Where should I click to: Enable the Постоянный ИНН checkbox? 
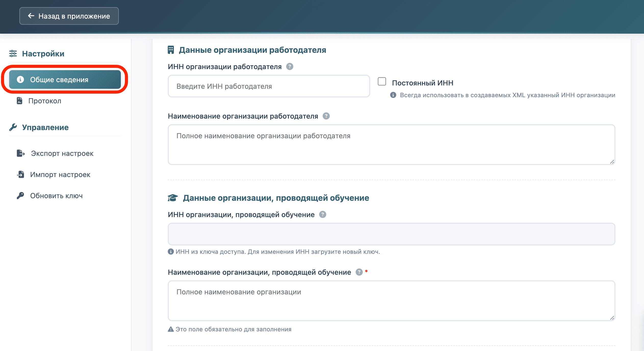click(382, 82)
